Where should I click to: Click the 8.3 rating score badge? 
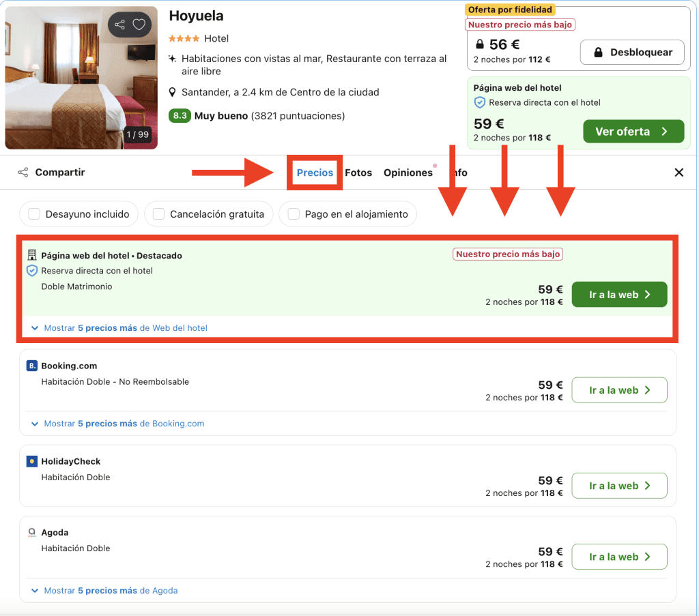180,116
